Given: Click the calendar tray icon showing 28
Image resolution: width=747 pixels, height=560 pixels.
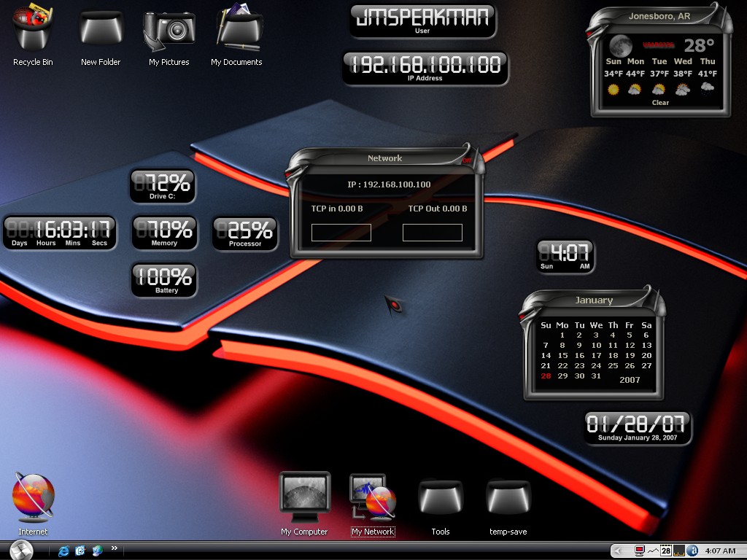Looking at the screenshot, I should (665, 551).
